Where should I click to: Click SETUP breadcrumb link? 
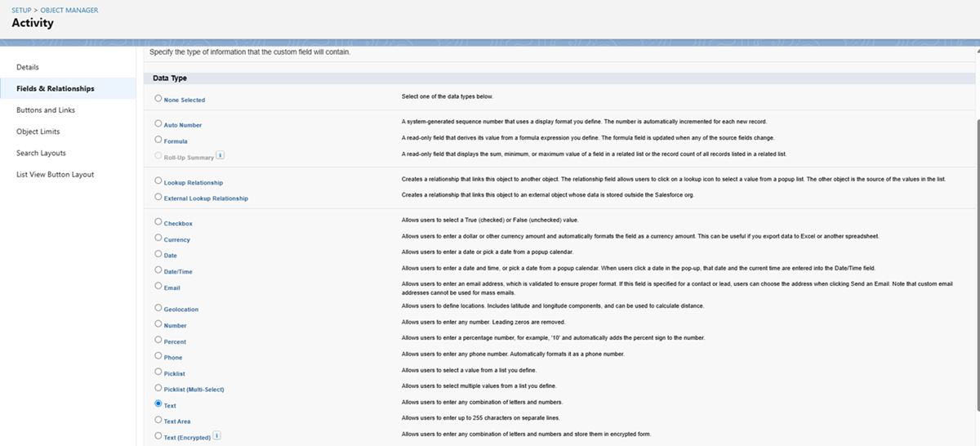coord(21,10)
